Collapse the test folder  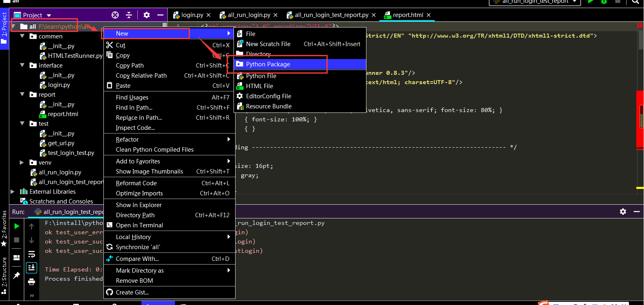click(x=22, y=124)
